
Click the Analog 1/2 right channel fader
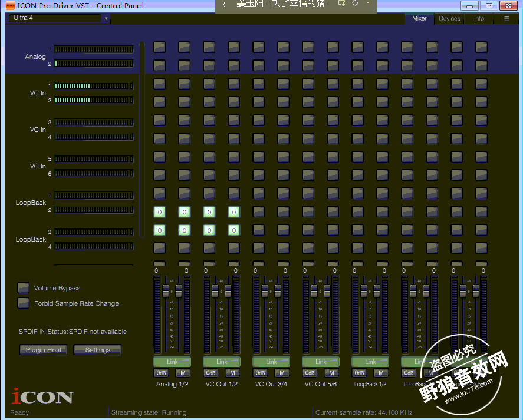point(179,291)
